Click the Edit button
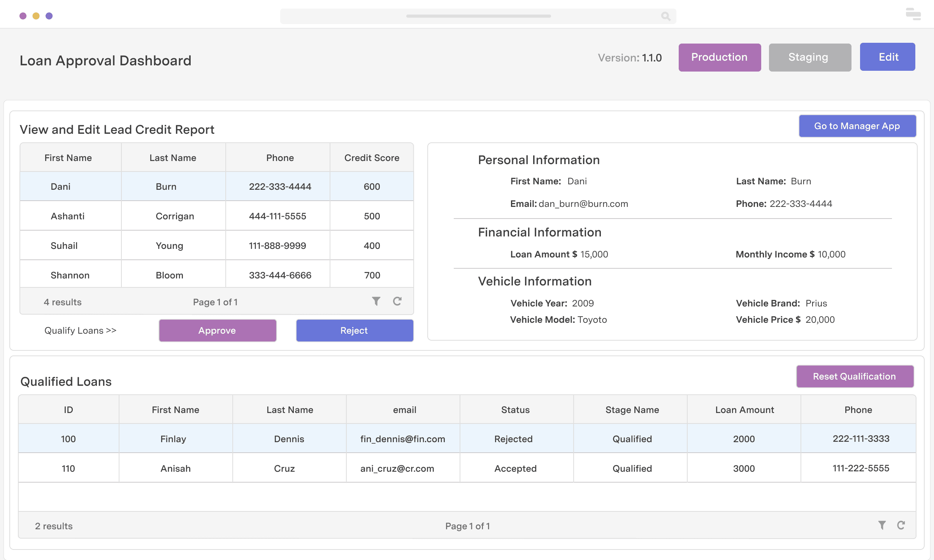The width and height of the screenshot is (934, 560). click(888, 57)
